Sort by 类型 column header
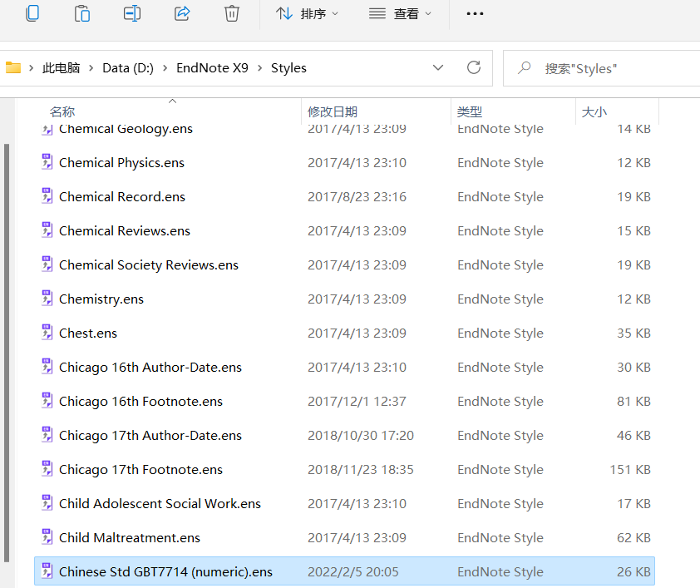The image size is (700, 588). (x=470, y=111)
